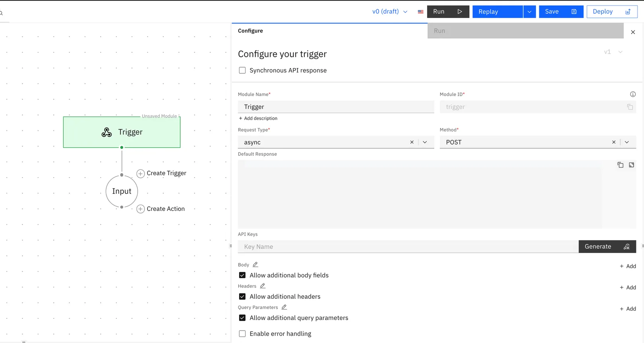Click Add description link
The width and height of the screenshot is (644, 343).
pos(258,118)
